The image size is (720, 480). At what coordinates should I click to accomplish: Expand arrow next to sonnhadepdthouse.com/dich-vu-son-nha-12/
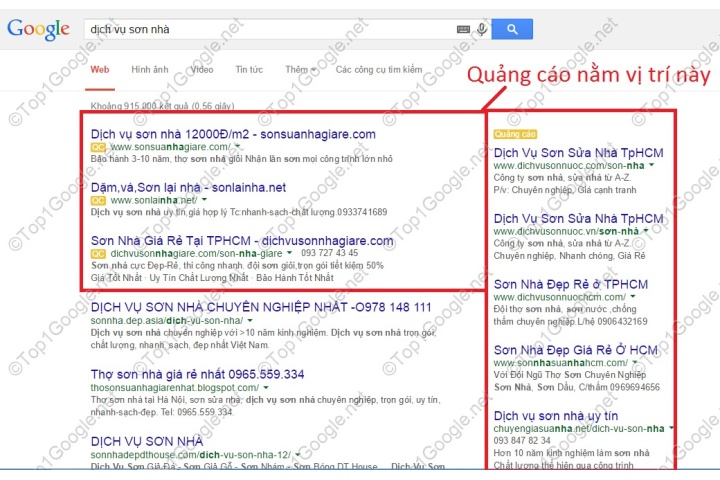tap(298, 455)
